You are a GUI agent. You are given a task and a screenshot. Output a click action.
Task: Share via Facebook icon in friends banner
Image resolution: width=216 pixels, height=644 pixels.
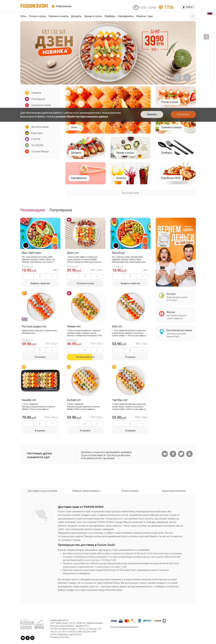click(173, 454)
